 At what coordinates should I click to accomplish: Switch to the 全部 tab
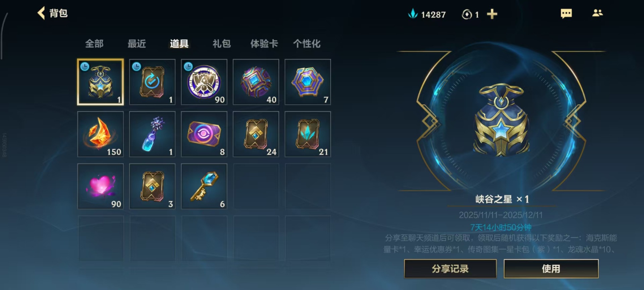[x=94, y=44]
